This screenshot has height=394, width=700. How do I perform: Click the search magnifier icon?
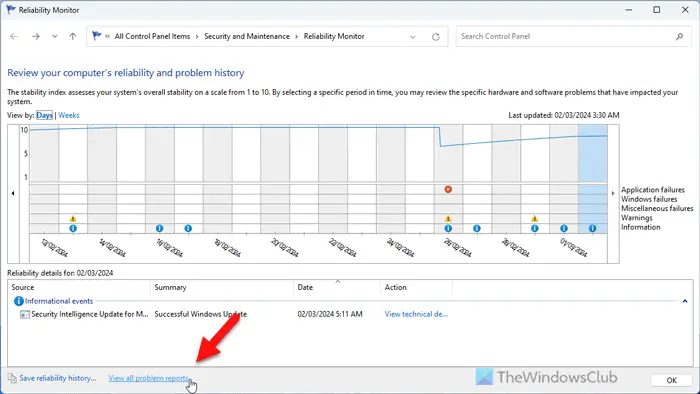click(x=679, y=37)
